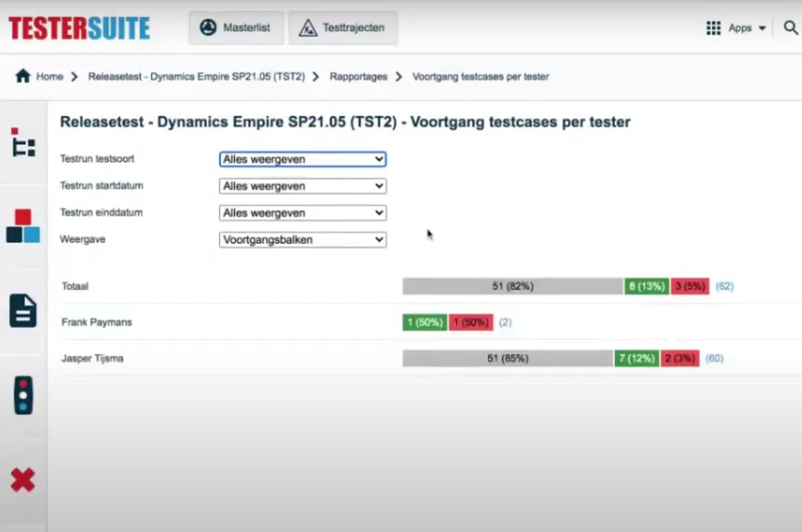This screenshot has width=802, height=532.
Task: Click the Home house icon in breadcrumb
Action: tap(23, 76)
